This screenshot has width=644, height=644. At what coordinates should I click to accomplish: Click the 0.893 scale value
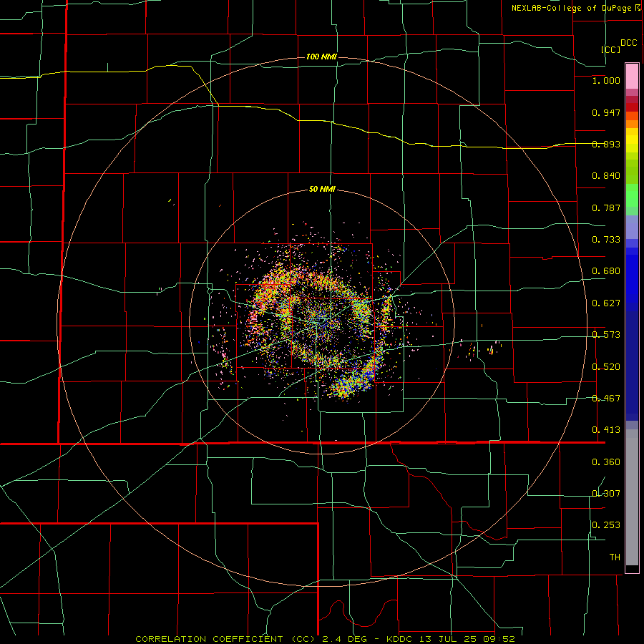[606, 144]
